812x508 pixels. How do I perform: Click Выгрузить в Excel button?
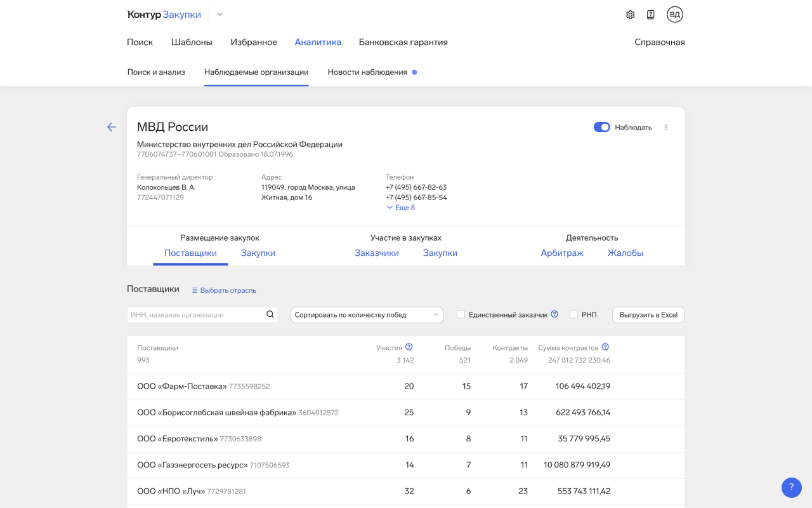[648, 314]
